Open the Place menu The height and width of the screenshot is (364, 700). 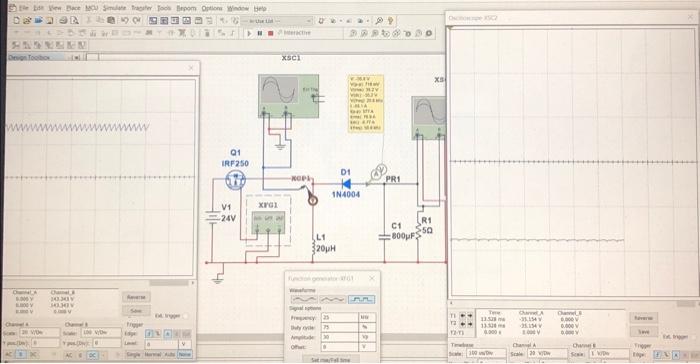tap(73, 8)
